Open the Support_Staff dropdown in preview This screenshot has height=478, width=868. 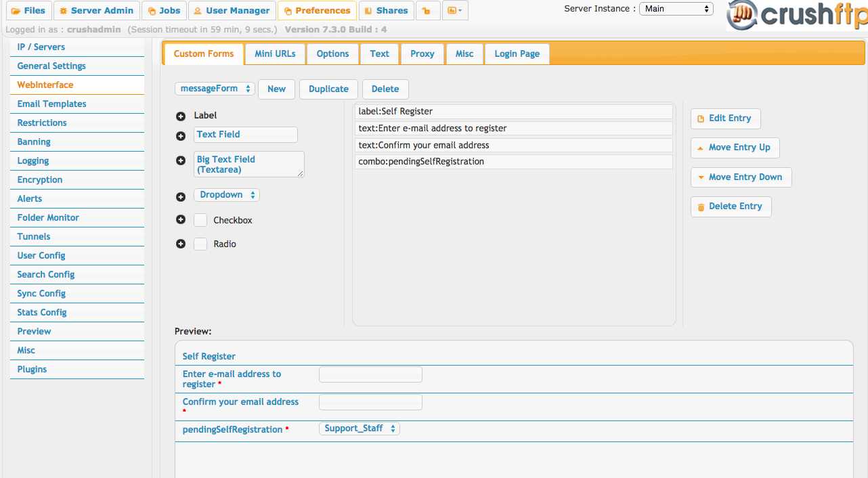[x=359, y=429]
